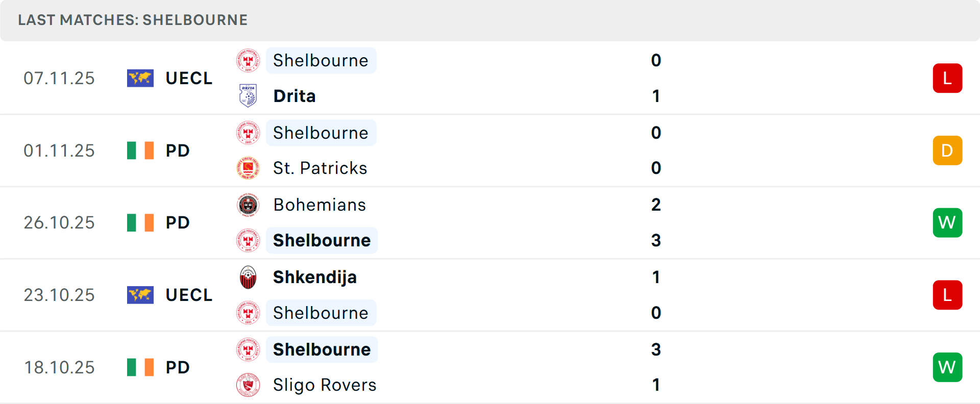Click the green W badge for Bohemians match

(947, 223)
